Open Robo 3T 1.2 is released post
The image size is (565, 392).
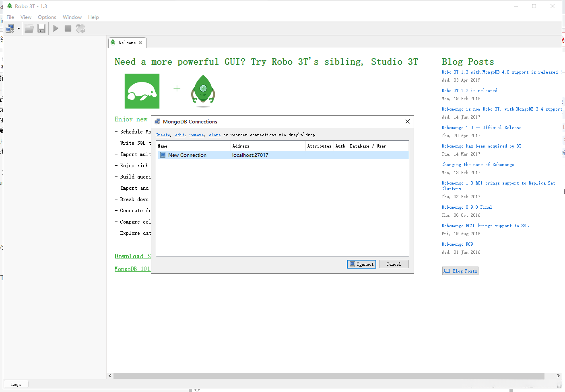470,91
